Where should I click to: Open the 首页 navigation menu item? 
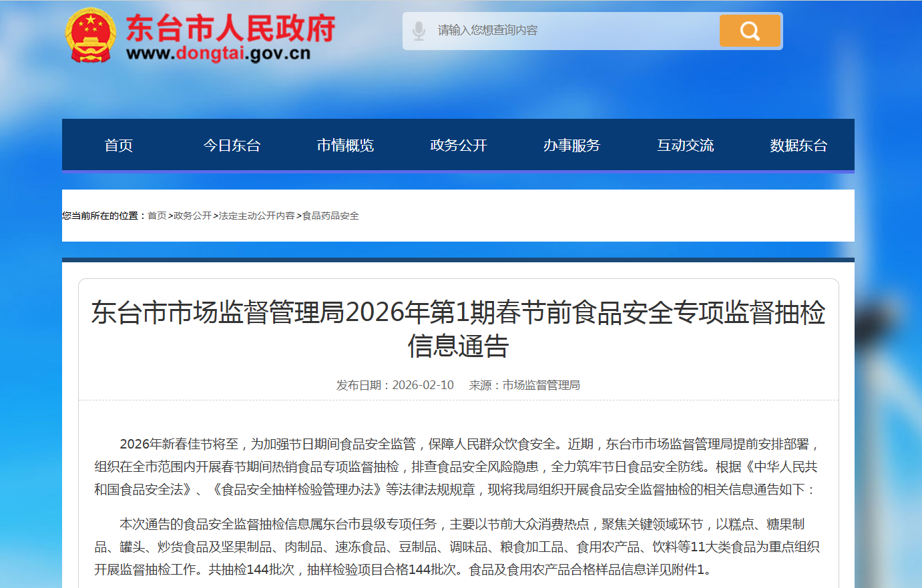(x=119, y=145)
